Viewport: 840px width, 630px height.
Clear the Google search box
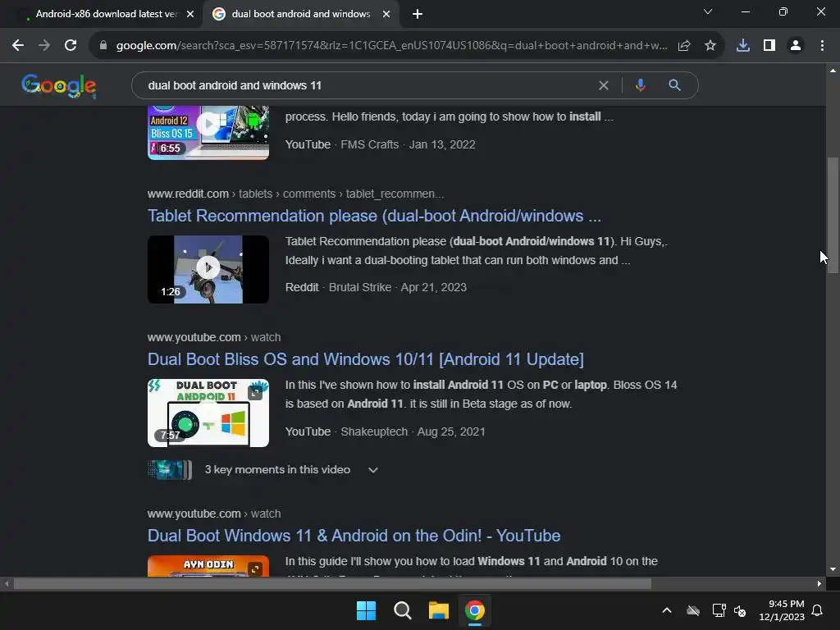point(603,85)
